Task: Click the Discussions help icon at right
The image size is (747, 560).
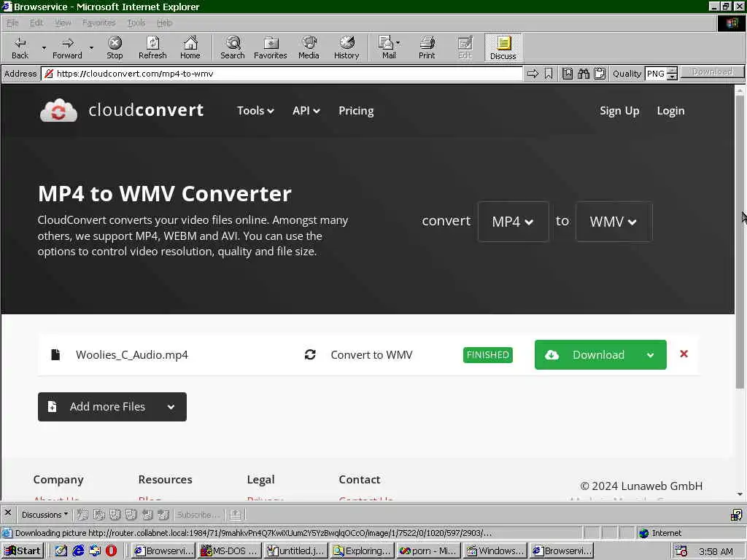Action: 736,515
